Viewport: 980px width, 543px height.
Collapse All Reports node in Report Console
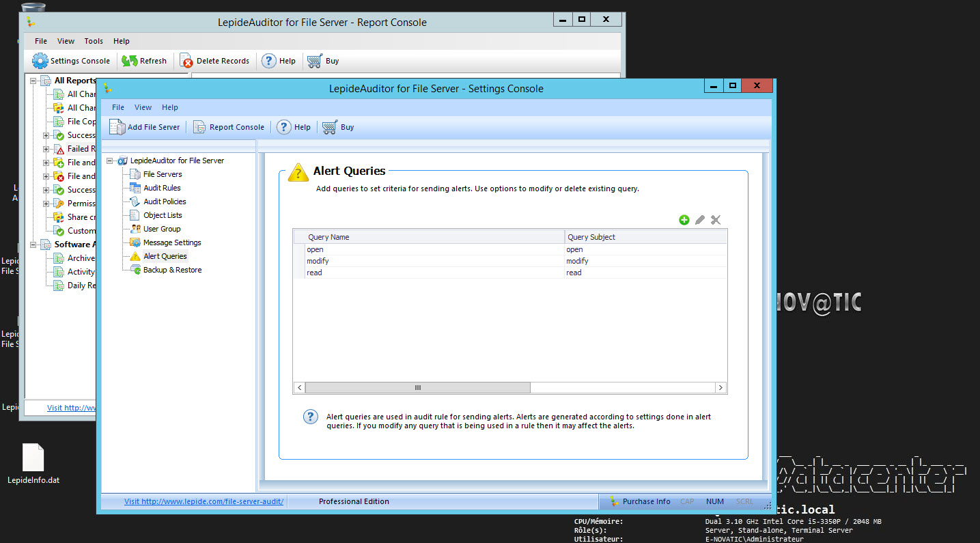point(33,81)
